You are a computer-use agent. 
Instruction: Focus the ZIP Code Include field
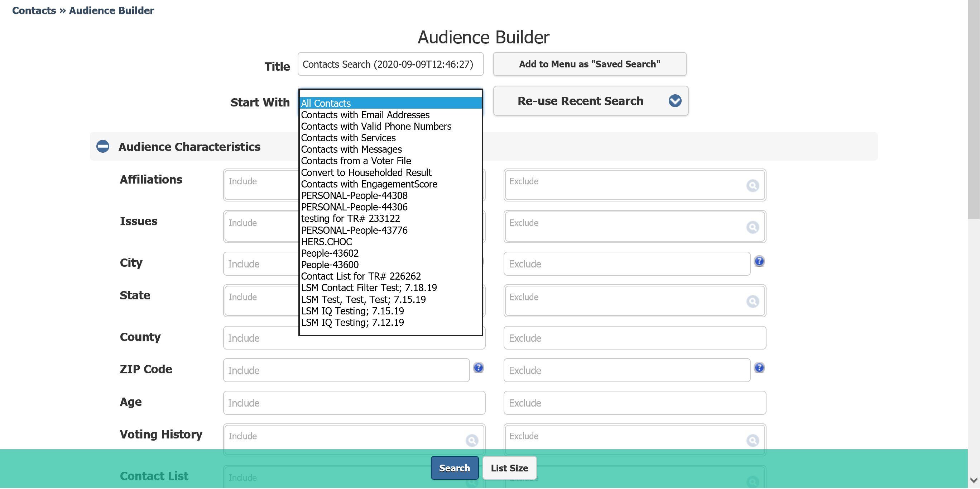(x=346, y=371)
